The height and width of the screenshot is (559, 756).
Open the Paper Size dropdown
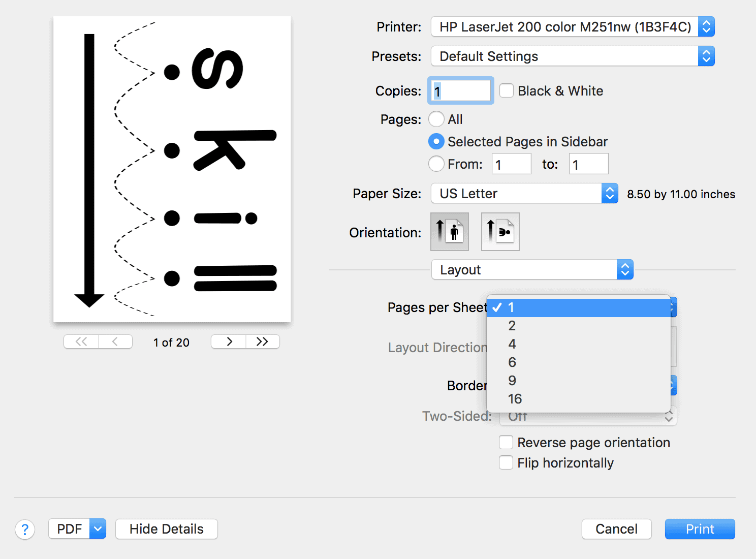524,194
